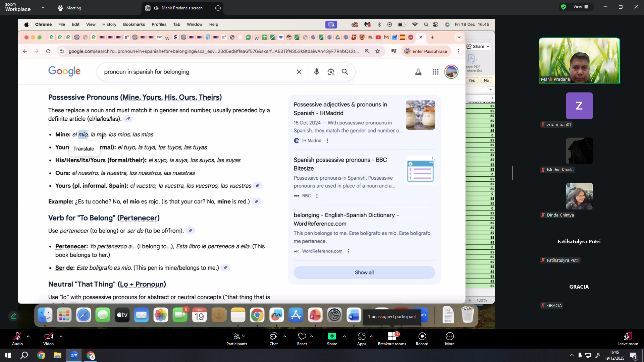Image resolution: width=644 pixels, height=362 pixels.
Task: Start recording with the Record button
Action: coord(422,339)
